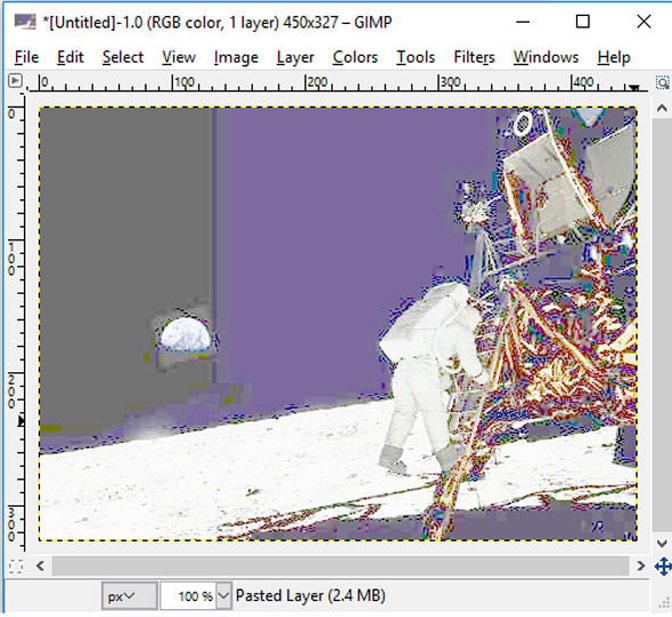672x617 pixels.
Task: Open the navigation preview cross-arrows icon
Action: coord(663,566)
